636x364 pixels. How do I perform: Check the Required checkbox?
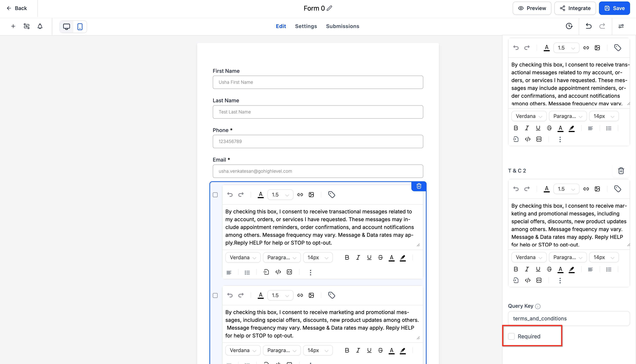[x=511, y=336]
